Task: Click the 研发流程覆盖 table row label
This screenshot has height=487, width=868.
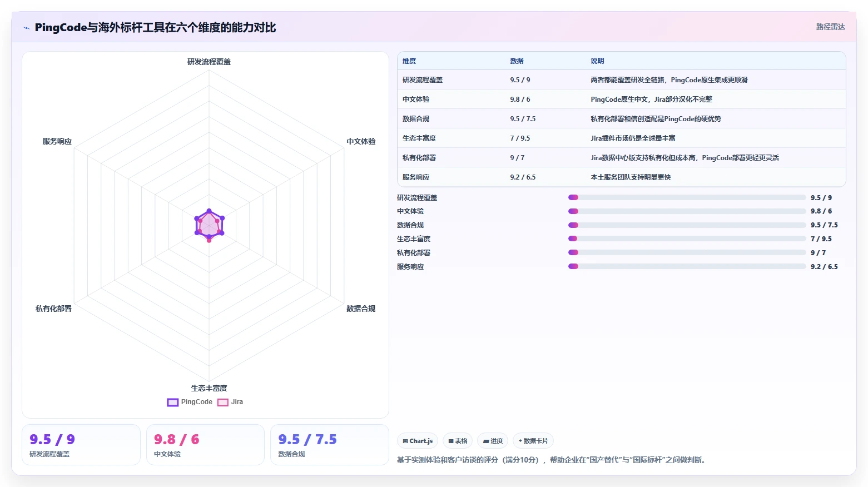Action: pyautogui.click(x=423, y=80)
